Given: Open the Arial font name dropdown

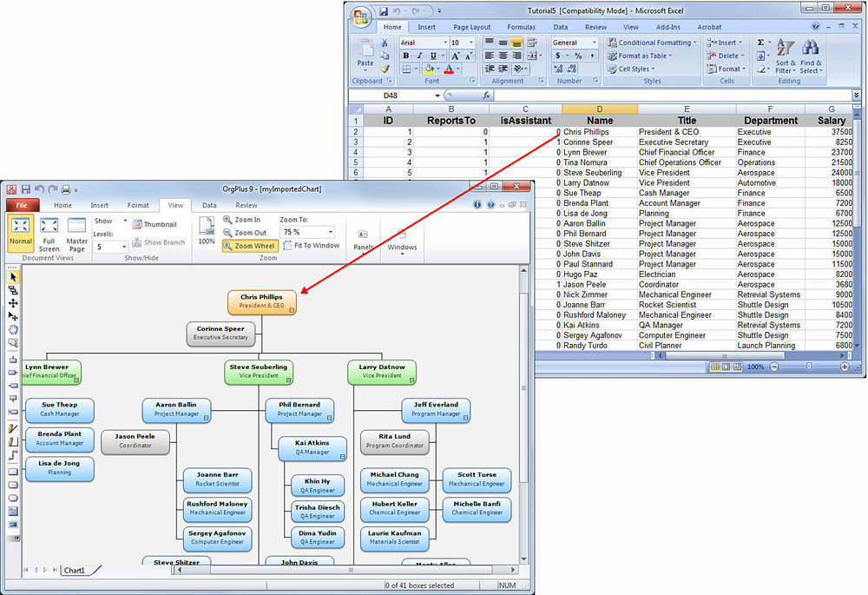Looking at the screenshot, I should 444,43.
